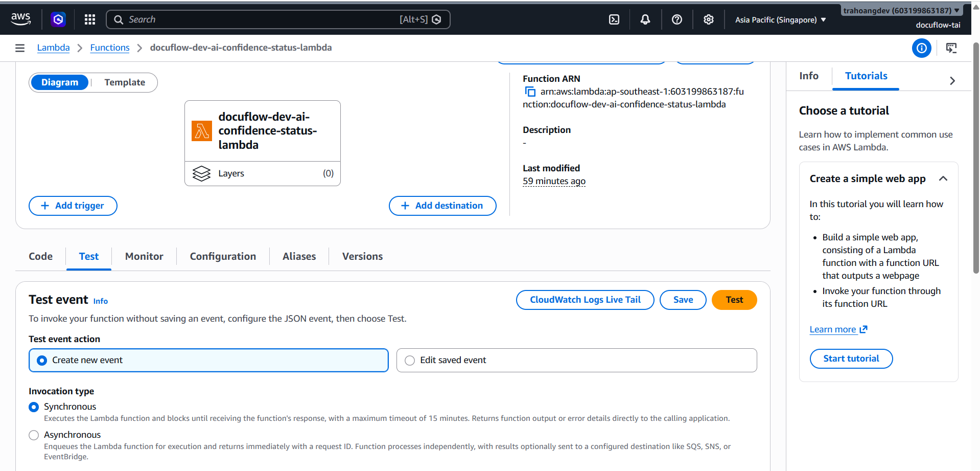Open the settings gear menu
The width and height of the screenshot is (980, 471).
point(708,19)
